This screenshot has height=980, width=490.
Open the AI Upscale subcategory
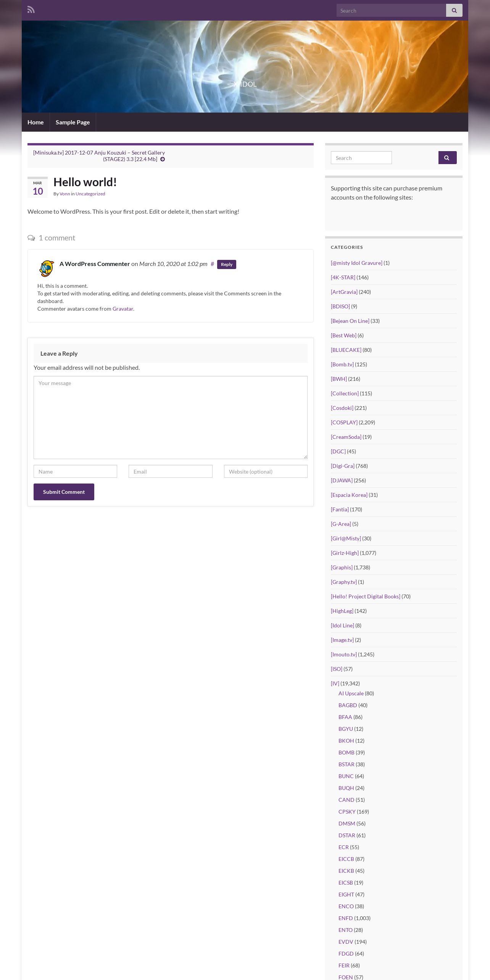351,693
